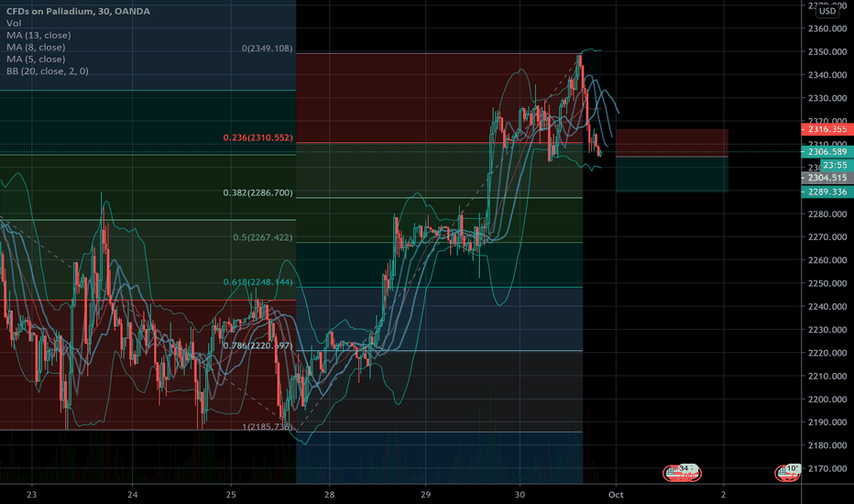Click the 2210.000 price axis label
Screen dimensions: 854x504
tap(827, 376)
